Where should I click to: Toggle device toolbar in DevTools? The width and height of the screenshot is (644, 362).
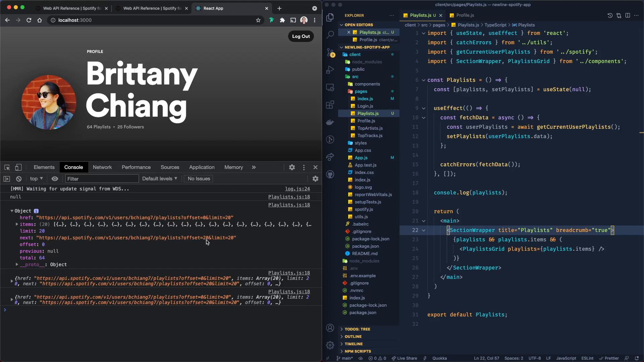[x=18, y=167]
